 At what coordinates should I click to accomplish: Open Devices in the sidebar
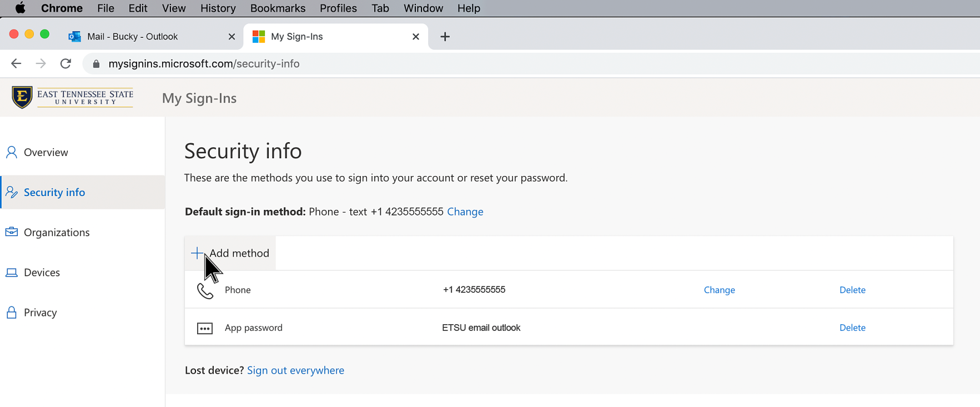pyautogui.click(x=42, y=273)
